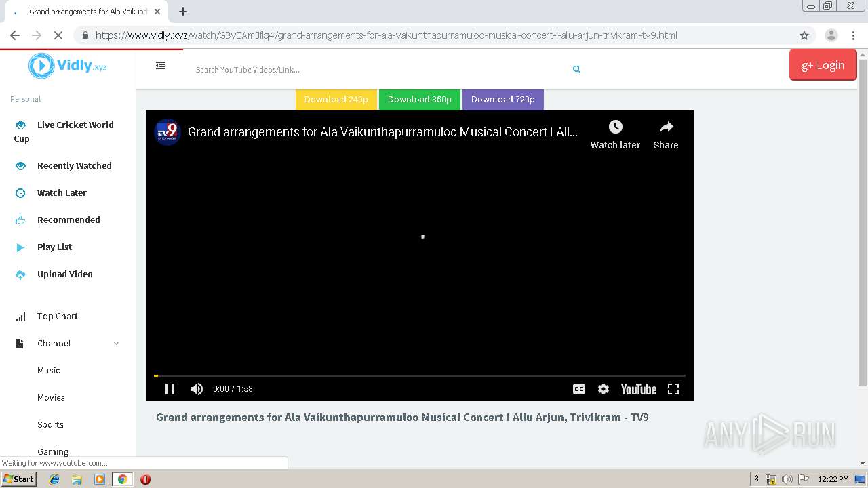The height and width of the screenshot is (488, 868).
Task: Stop page loading with X button
Action: pyautogui.click(x=58, y=35)
